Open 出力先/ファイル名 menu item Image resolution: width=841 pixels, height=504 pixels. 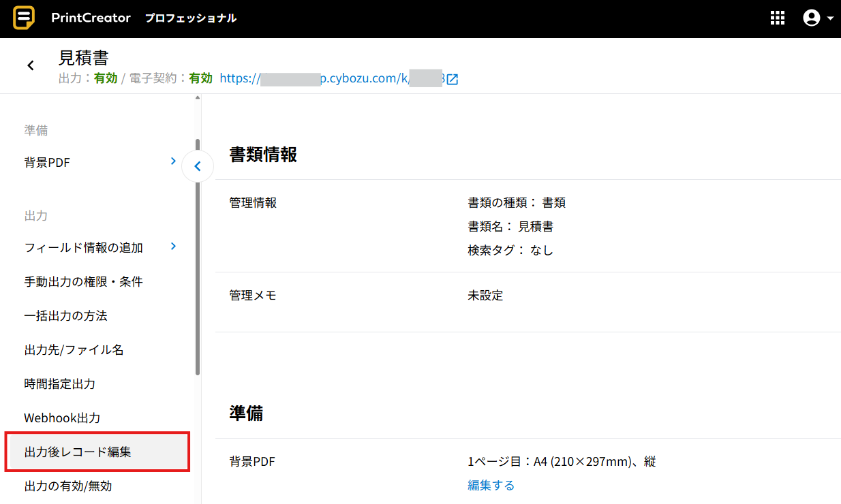(74, 350)
